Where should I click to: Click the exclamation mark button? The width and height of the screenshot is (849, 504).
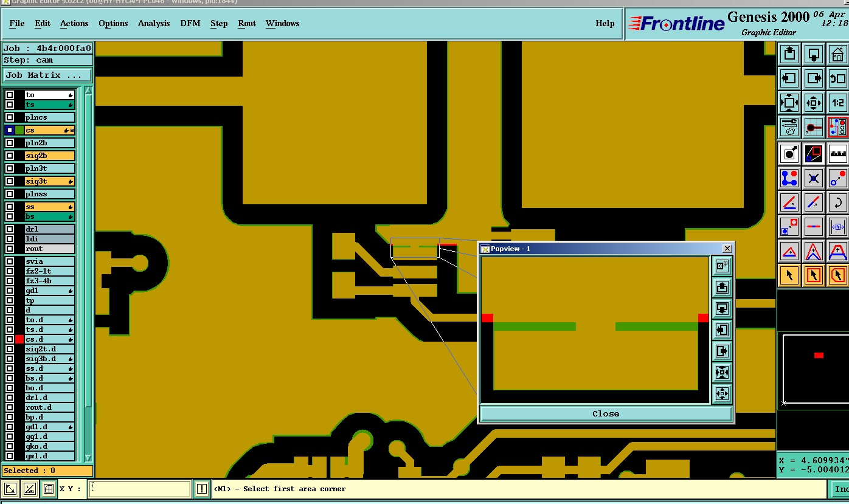(202, 488)
